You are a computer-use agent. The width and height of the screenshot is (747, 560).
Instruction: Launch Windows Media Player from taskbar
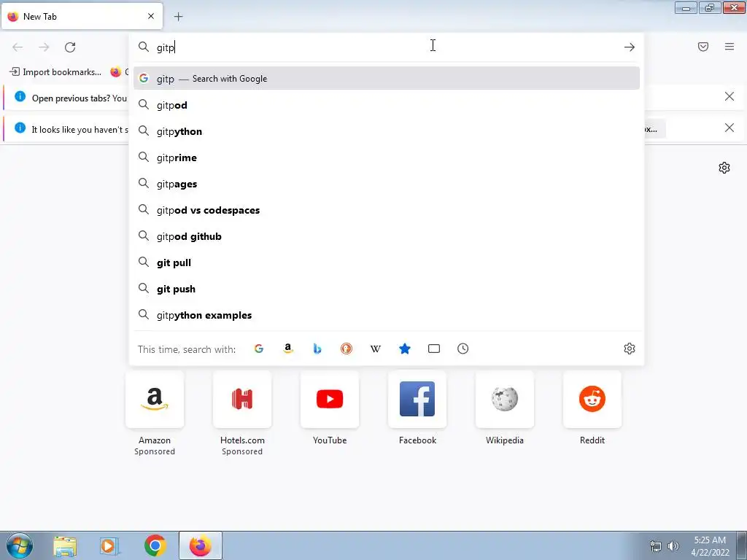[x=109, y=545]
